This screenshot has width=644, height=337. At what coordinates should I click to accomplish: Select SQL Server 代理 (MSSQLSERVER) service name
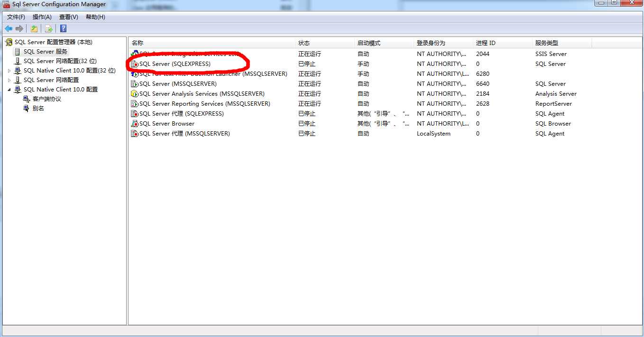184,134
